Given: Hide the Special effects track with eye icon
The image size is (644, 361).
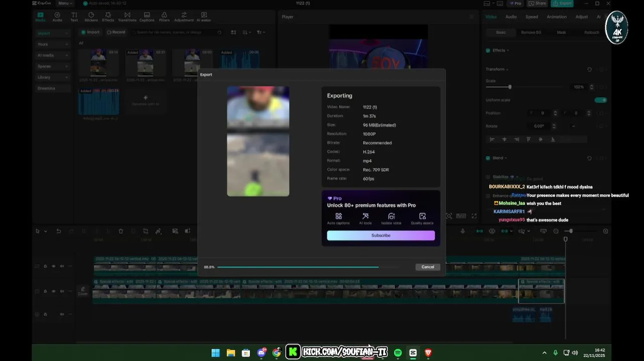Looking at the screenshot, I should tap(53, 291).
